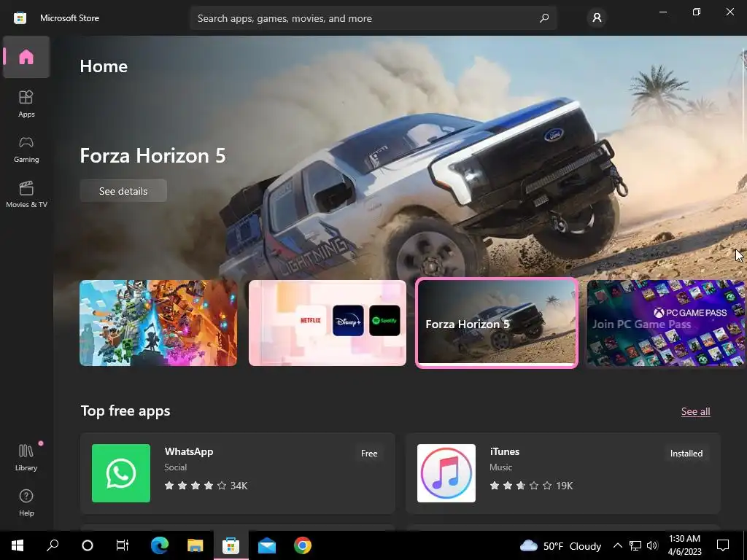Open the Help page
The width and height of the screenshot is (747, 560).
(x=26, y=502)
